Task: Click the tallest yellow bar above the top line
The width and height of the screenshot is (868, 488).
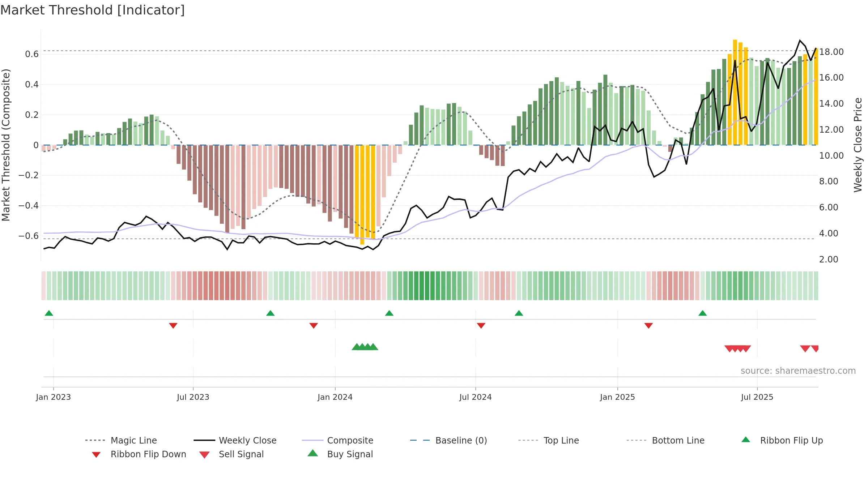Action: 735,92
